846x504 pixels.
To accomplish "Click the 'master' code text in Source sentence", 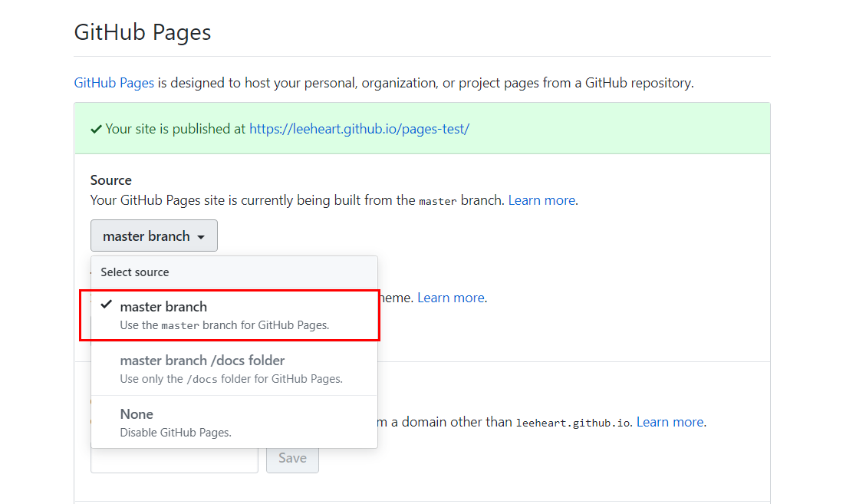I will (x=437, y=201).
